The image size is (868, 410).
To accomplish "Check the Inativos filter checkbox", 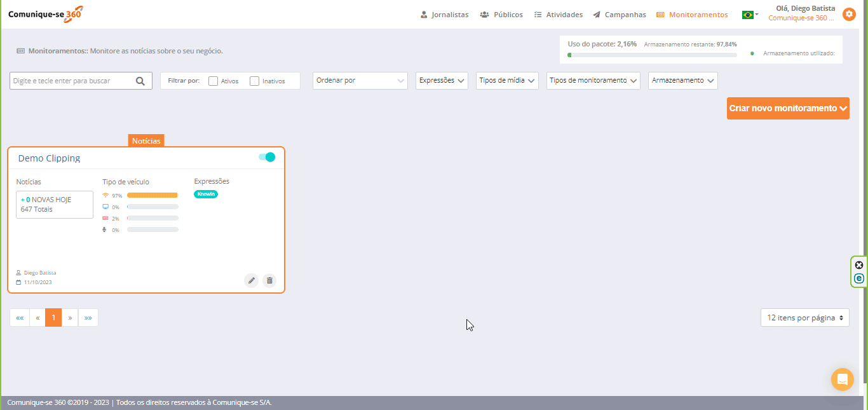I will 255,81.
